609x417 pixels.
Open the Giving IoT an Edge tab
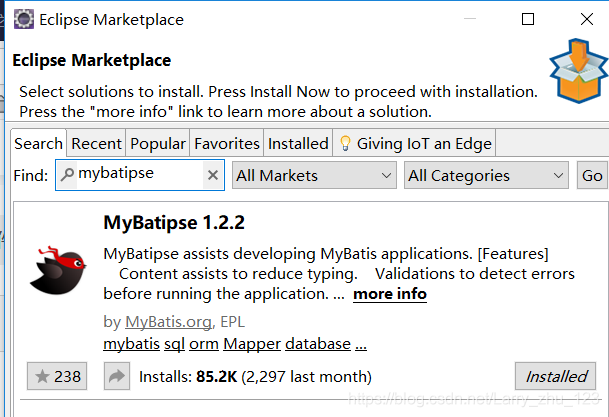point(414,143)
